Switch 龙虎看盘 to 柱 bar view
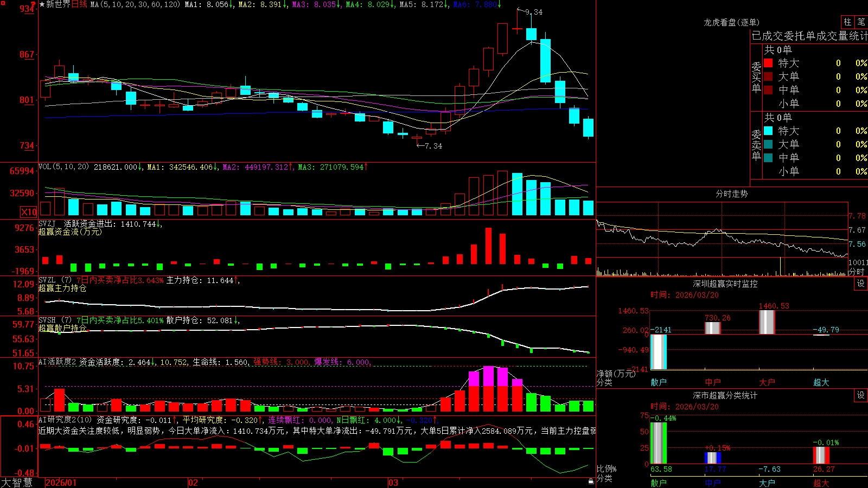868x488 pixels. point(847,22)
